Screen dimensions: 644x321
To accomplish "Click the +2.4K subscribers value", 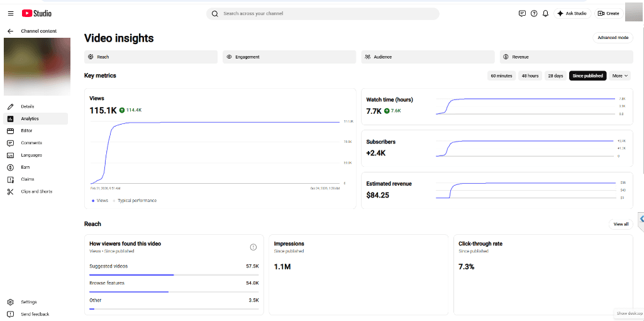I will pyautogui.click(x=376, y=153).
